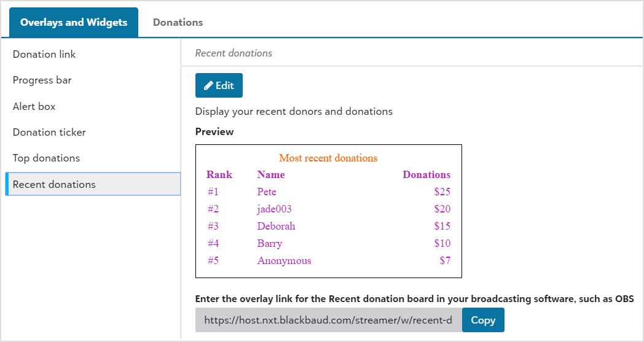Click donor name Pete in preview

267,192
